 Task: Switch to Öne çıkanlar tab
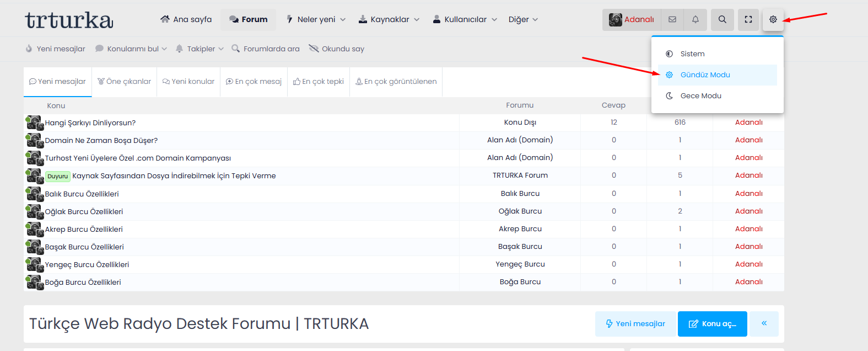[x=125, y=82]
